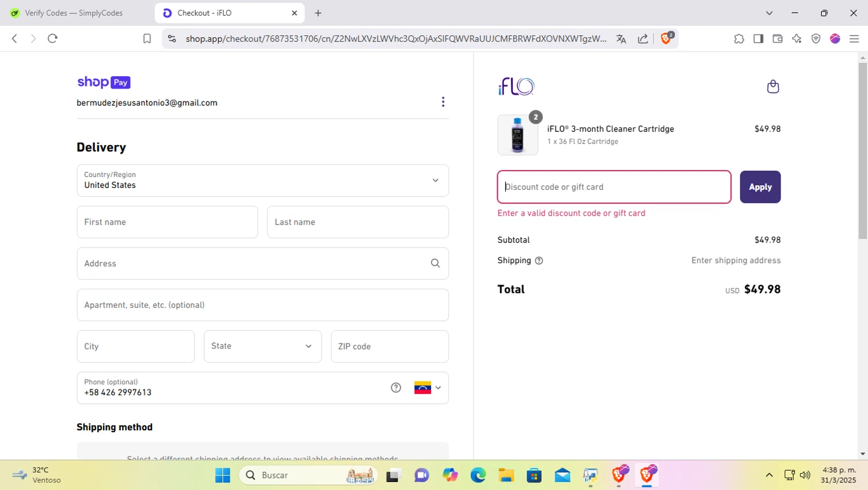Click the address search magnifier icon
This screenshot has width=868, height=490.
pyautogui.click(x=435, y=263)
